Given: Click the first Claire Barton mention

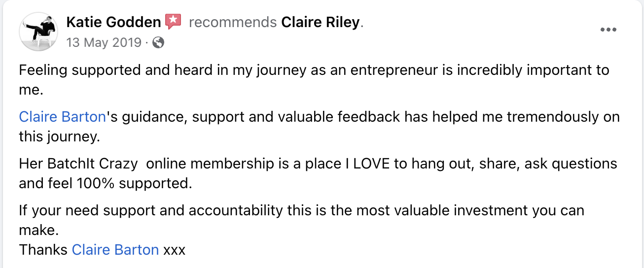Looking at the screenshot, I should click(62, 117).
